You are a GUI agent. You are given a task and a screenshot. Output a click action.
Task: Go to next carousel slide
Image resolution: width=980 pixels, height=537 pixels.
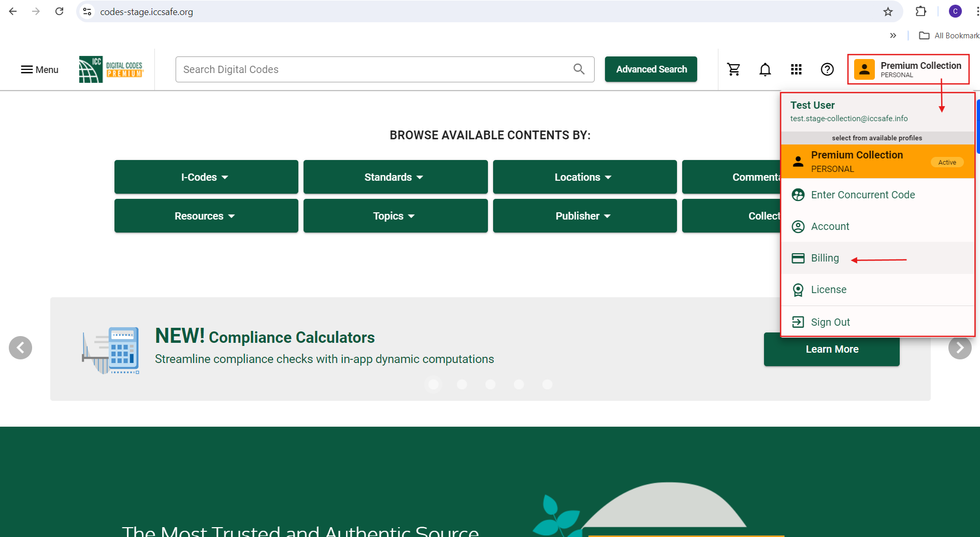coord(960,348)
